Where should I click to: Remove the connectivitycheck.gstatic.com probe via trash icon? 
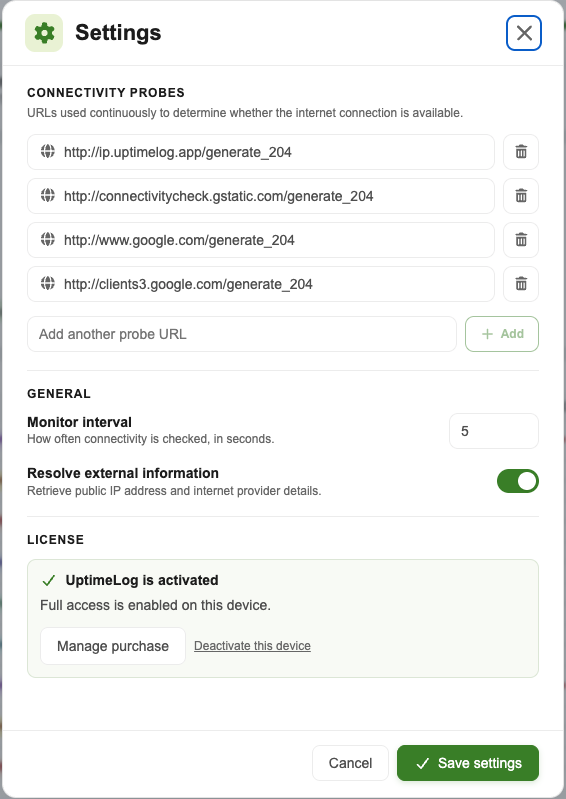pyautogui.click(x=521, y=196)
